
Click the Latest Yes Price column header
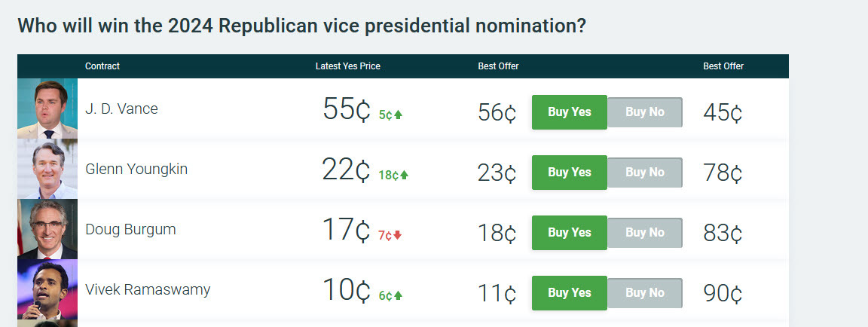pos(347,66)
